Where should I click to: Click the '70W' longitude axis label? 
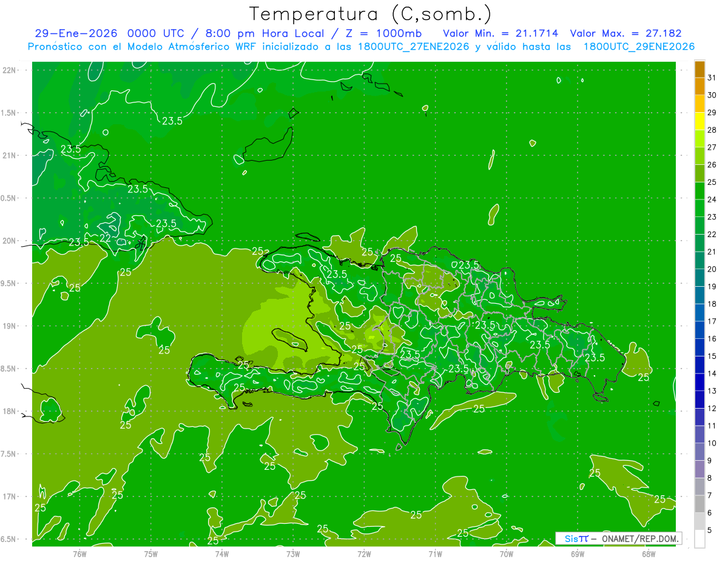[x=507, y=554]
